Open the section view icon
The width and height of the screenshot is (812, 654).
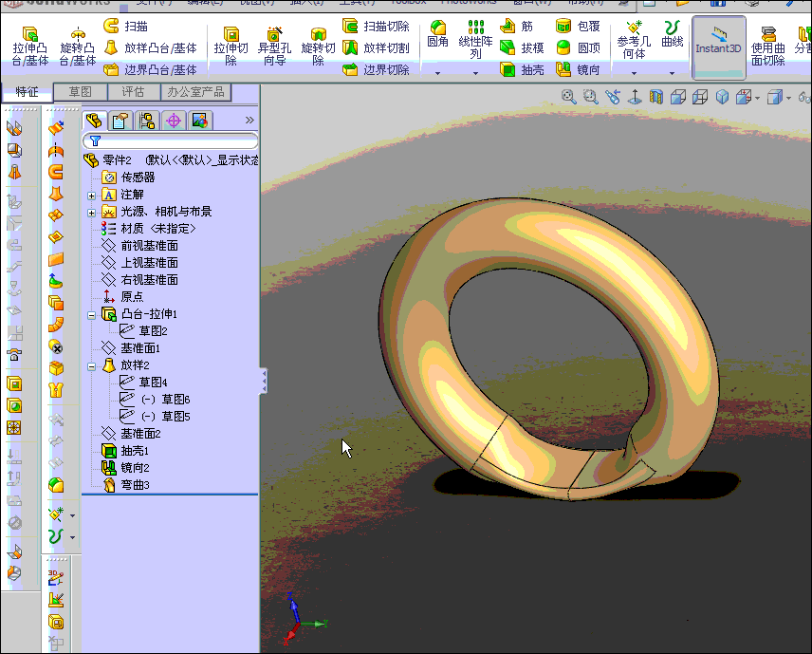tap(656, 97)
